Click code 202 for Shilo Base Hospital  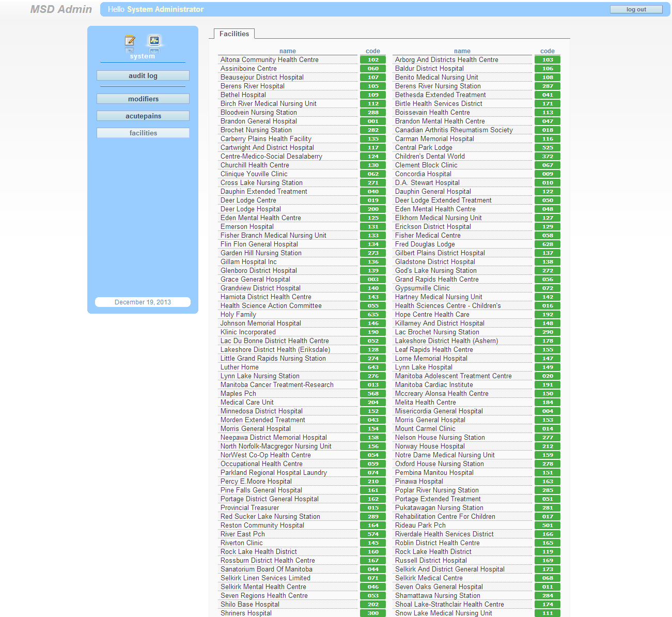tap(373, 605)
